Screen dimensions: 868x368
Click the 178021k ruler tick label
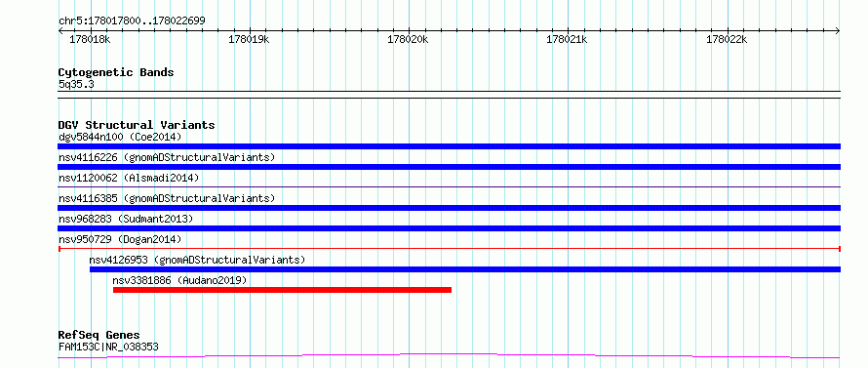click(567, 39)
